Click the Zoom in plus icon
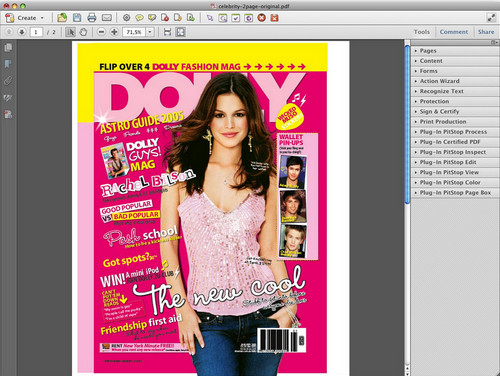Viewport: 500px width, 376px height. (114, 32)
